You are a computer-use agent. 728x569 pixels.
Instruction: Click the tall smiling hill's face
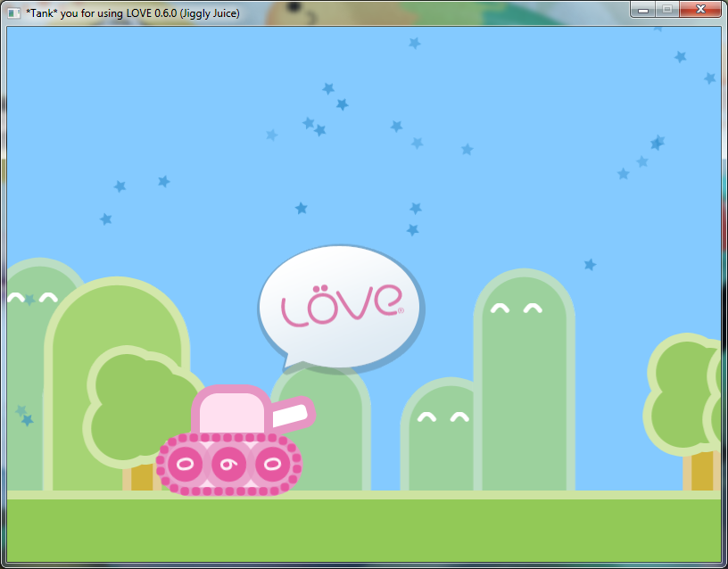pyautogui.click(x=517, y=309)
